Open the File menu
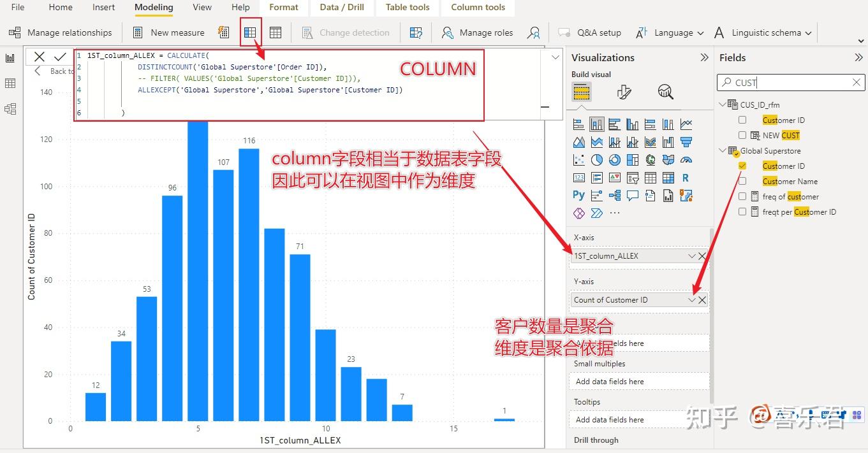The height and width of the screenshot is (453, 868). [18, 7]
